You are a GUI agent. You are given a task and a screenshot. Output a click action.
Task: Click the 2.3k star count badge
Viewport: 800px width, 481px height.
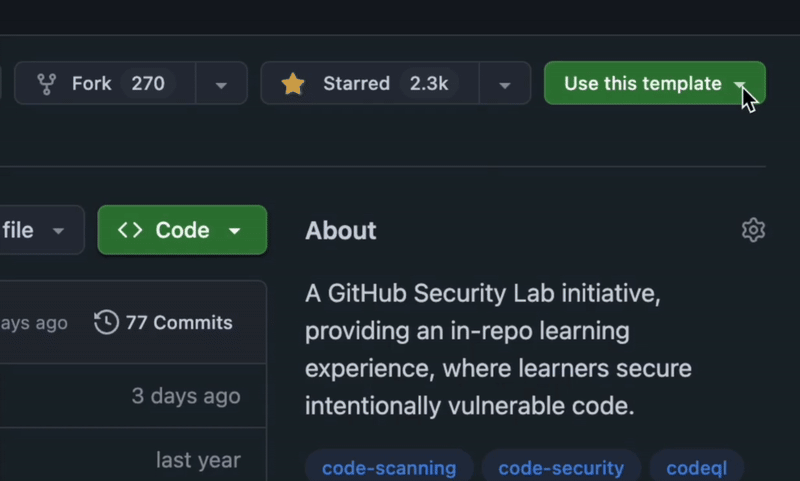coord(429,84)
